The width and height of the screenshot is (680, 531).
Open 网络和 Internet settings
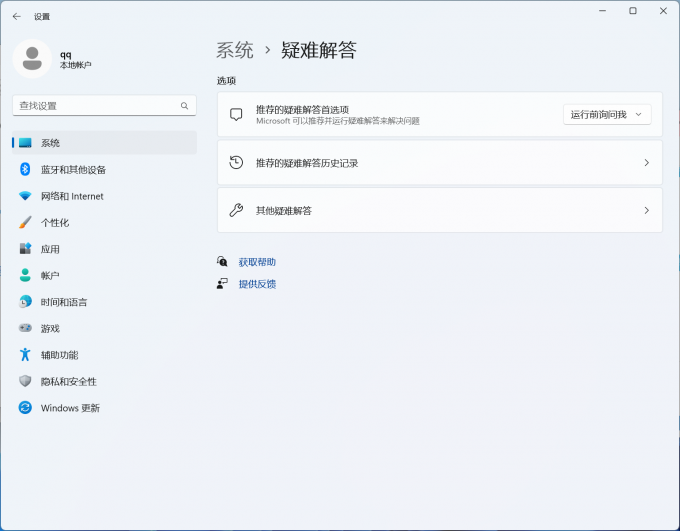tap(105, 196)
